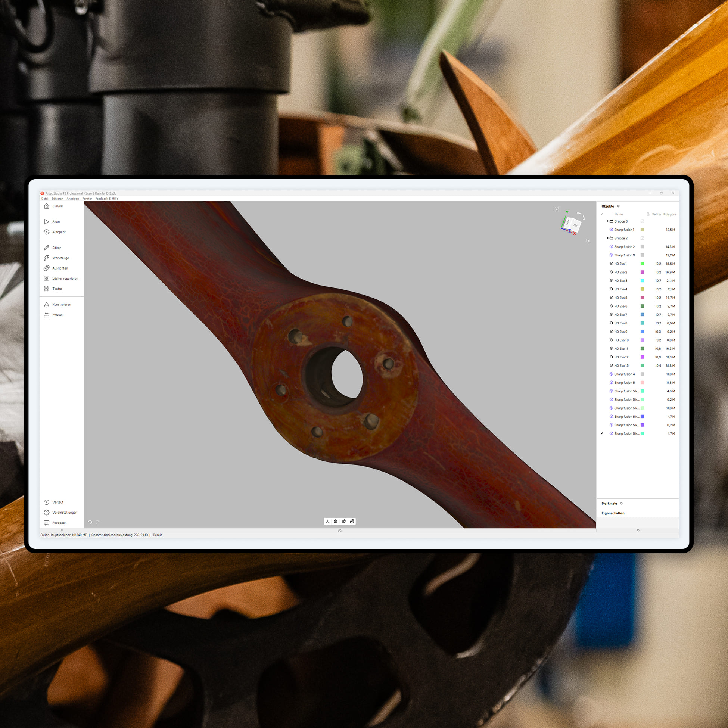Collapse the right panel with double chevron
Viewport: 728px width, 728px height.
pyautogui.click(x=638, y=530)
